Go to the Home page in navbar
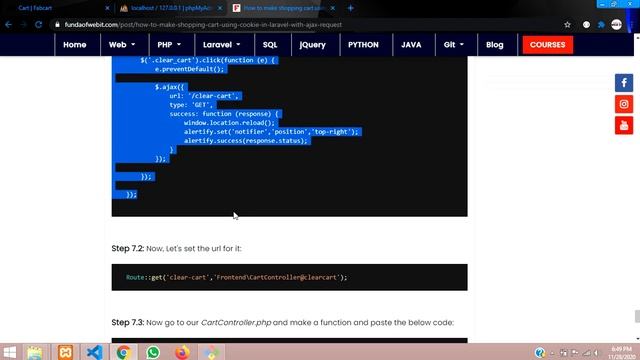The image size is (640, 360). coord(75,45)
